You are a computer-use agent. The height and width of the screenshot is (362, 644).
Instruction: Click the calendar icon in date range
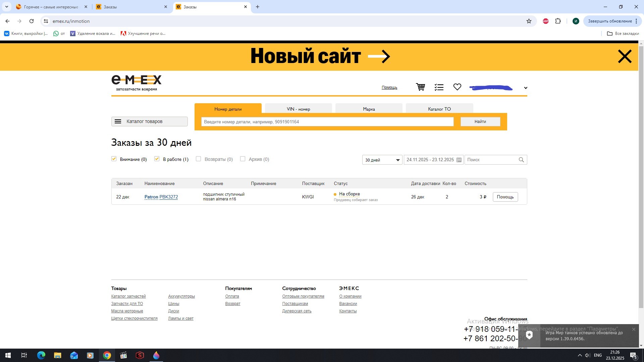(459, 160)
